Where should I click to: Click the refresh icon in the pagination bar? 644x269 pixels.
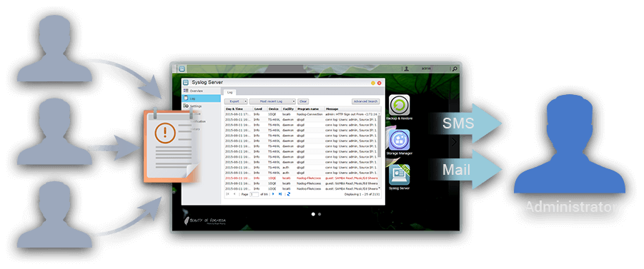click(x=289, y=194)
